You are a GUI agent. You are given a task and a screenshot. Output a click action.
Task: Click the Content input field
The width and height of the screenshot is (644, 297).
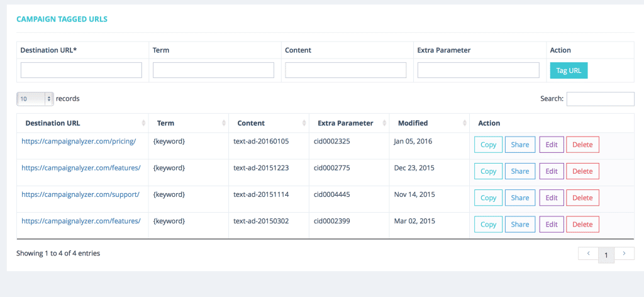[x=345, y=70]
